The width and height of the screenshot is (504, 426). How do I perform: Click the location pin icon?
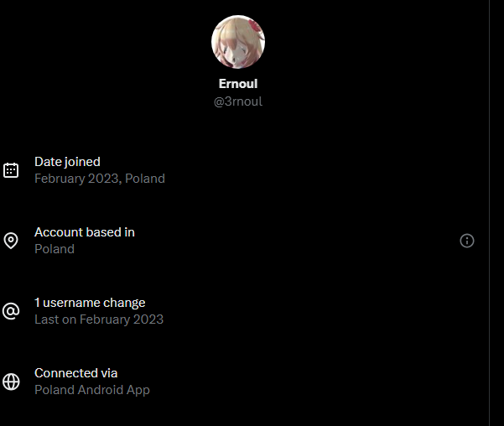click(x=11, y=241)
